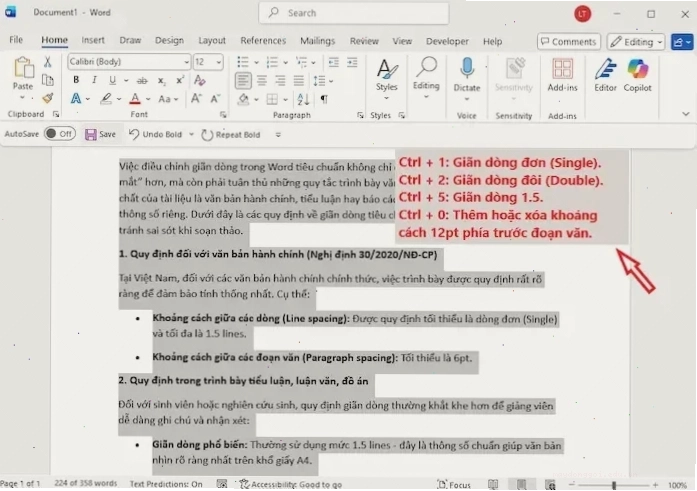The height and width of the screenshot is (491, 697).
Task: Switch to Review tab
Action: (364, 41)
